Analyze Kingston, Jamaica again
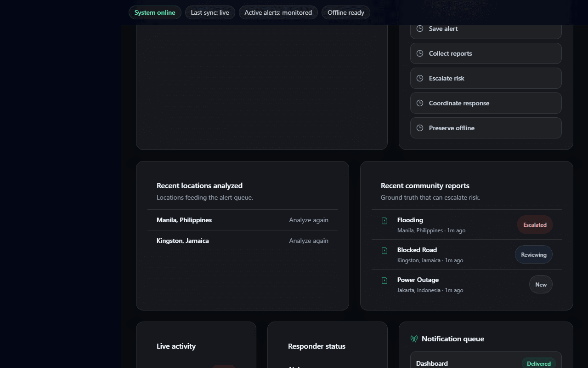Image resolution: width=588 pixels, height=368 pixels. click(309, 241)
